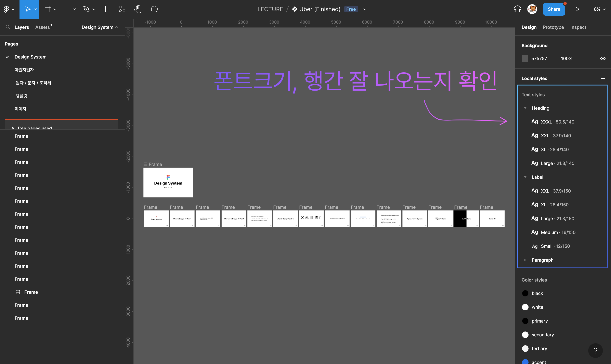This screenshot has height=364, width=611.
Task: Click the user avatar in toolbar
Action: pos(532,9)
